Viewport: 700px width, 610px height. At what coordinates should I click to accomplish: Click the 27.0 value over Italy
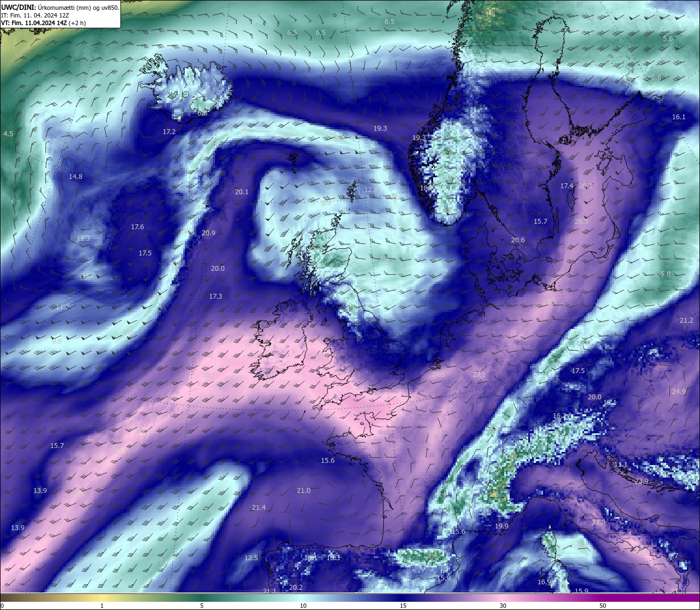(x=598, y=522)
